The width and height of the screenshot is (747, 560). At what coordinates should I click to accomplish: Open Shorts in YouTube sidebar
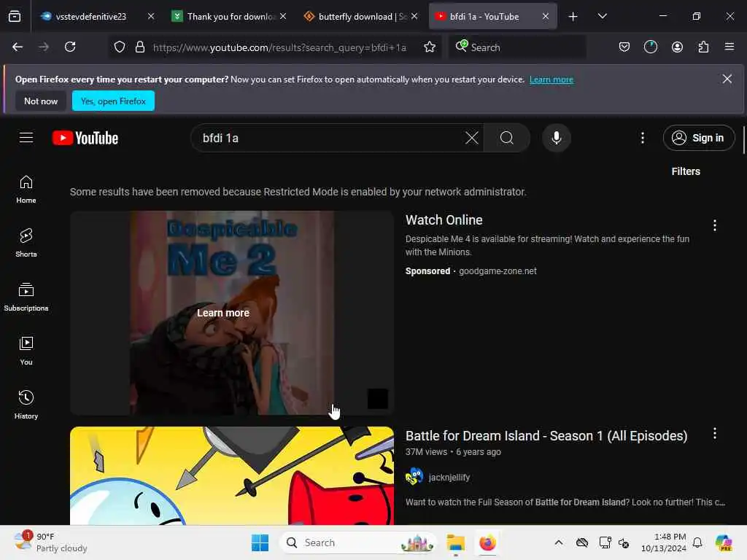tap(26, 243)
